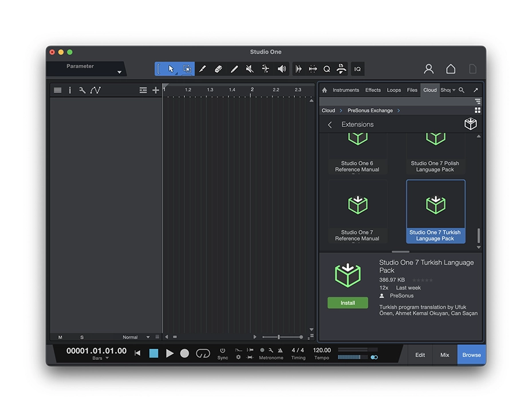Open the browser search magnifier
Viewport: 532px width, 412px height.
point(462,90)
